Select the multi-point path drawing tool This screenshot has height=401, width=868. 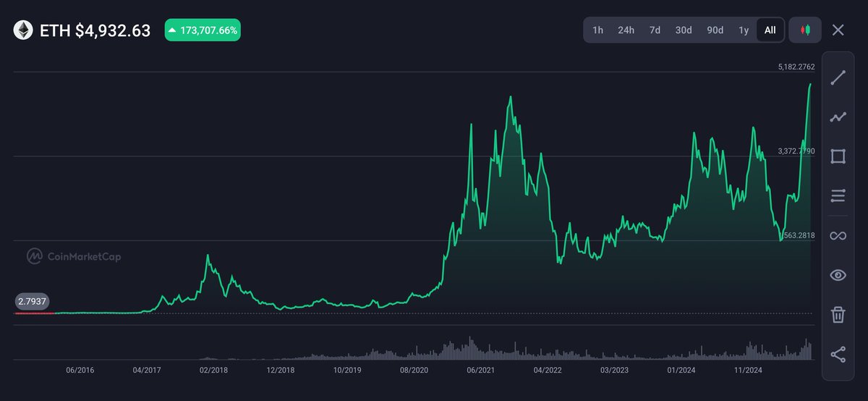click(x=838, y=117)
